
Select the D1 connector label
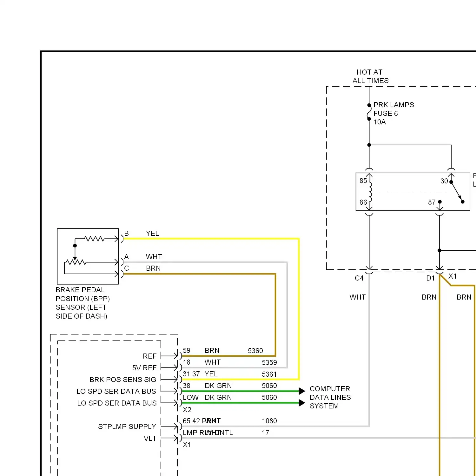pyautogui.click(x=430, y=278)
